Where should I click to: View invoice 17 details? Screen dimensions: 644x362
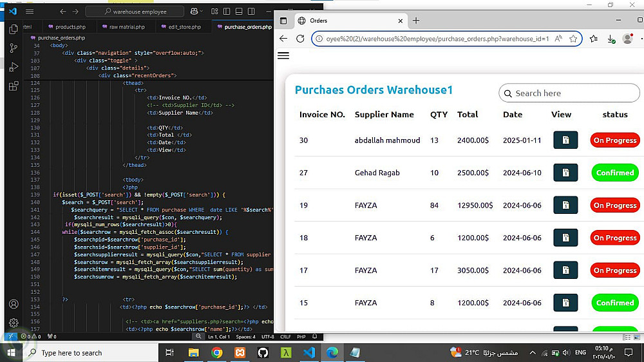[x=565, y=270]
